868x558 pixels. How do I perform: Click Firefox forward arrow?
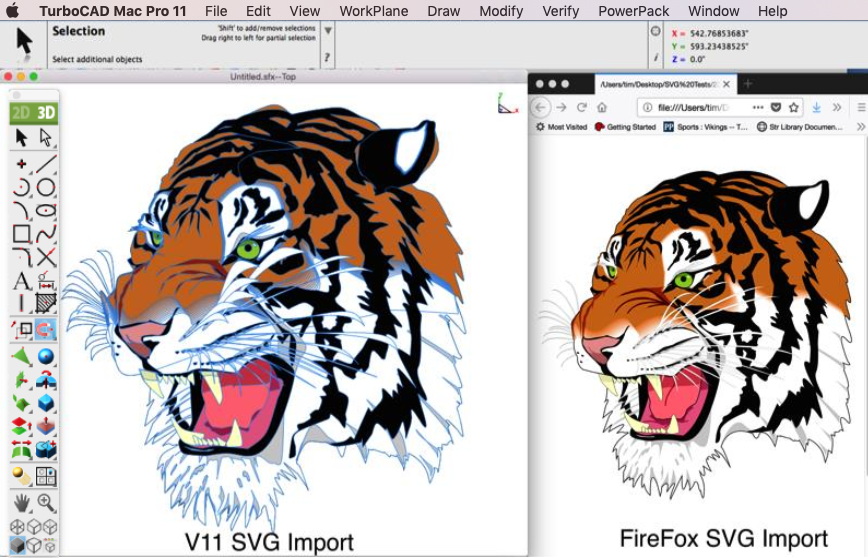pos(561,107)
